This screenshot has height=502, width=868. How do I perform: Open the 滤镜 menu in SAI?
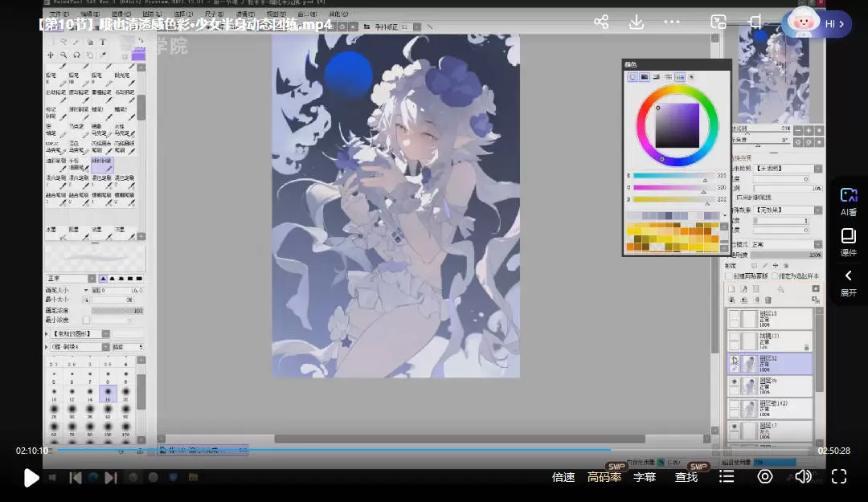pos(246,14)
